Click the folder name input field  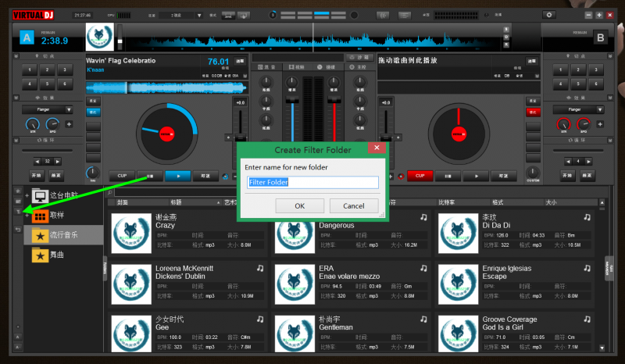pos(312,182)
